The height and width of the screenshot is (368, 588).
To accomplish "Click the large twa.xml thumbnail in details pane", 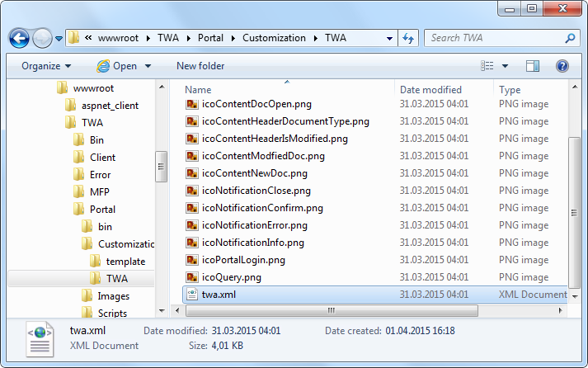I will [x=40, y=339].
